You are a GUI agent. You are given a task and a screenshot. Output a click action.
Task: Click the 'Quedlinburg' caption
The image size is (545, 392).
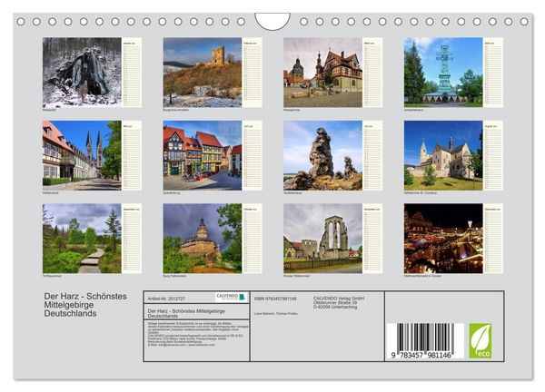point(172,192)
